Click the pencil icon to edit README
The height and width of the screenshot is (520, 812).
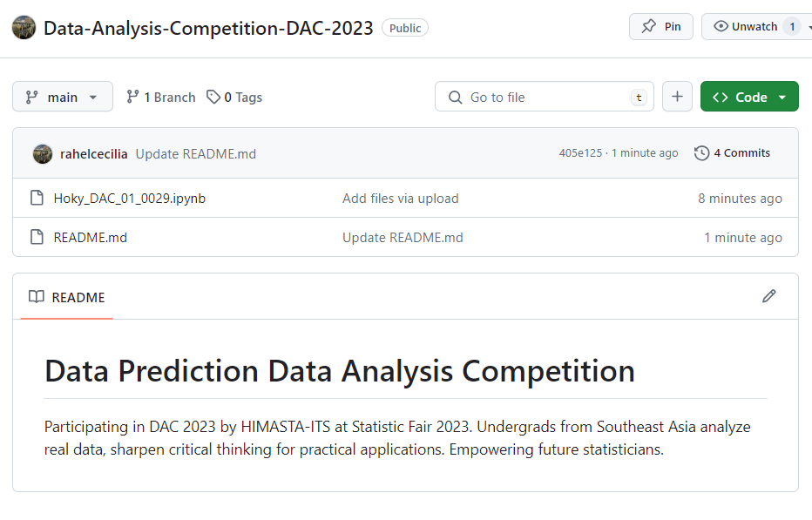[769, 296]
